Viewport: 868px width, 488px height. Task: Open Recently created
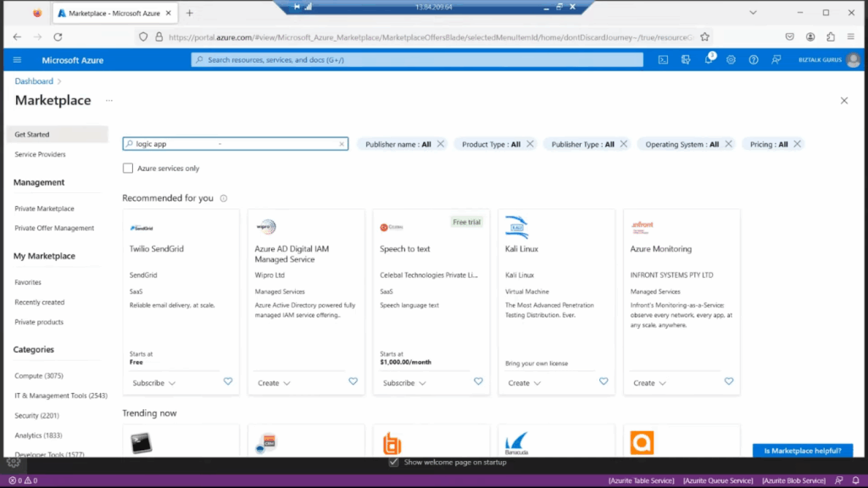click(x=39, y=302)
